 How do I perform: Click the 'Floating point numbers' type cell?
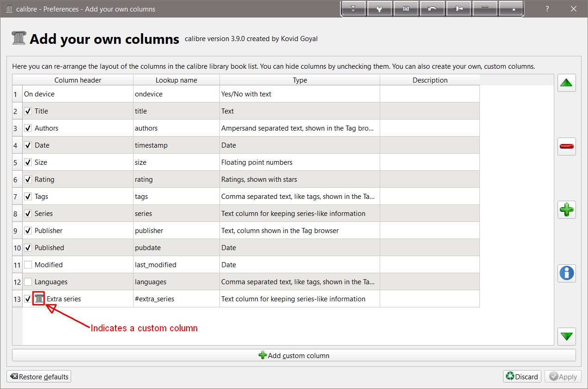tap(300, 162)
